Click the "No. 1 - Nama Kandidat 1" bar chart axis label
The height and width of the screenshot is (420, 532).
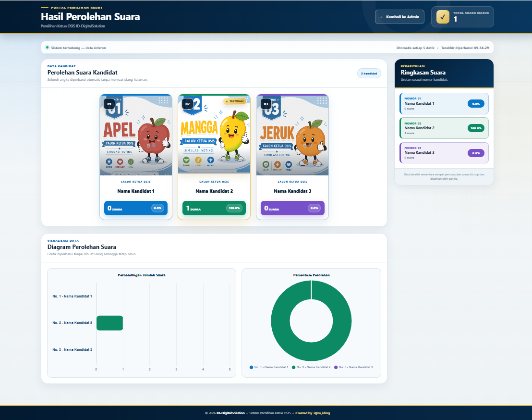click(73, 296)
